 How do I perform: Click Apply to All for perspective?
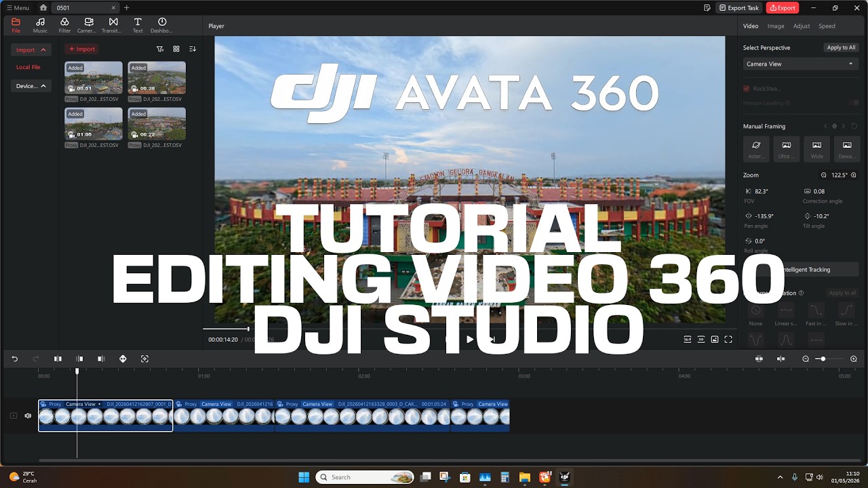(841, 47)
